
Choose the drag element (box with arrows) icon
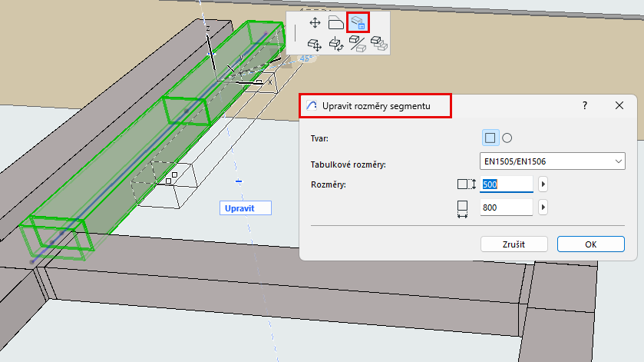[315, 44]
